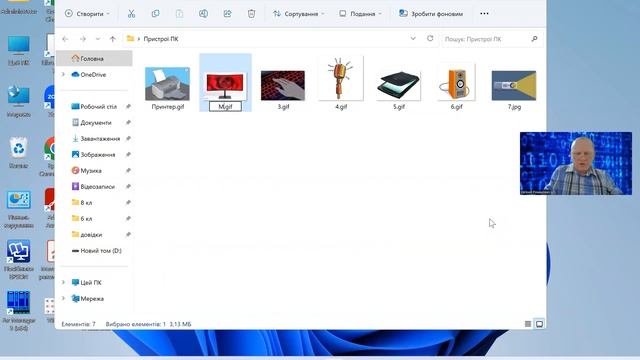
Task: Unpin 8 кл pin icon
Action: [x=128, y=202]
